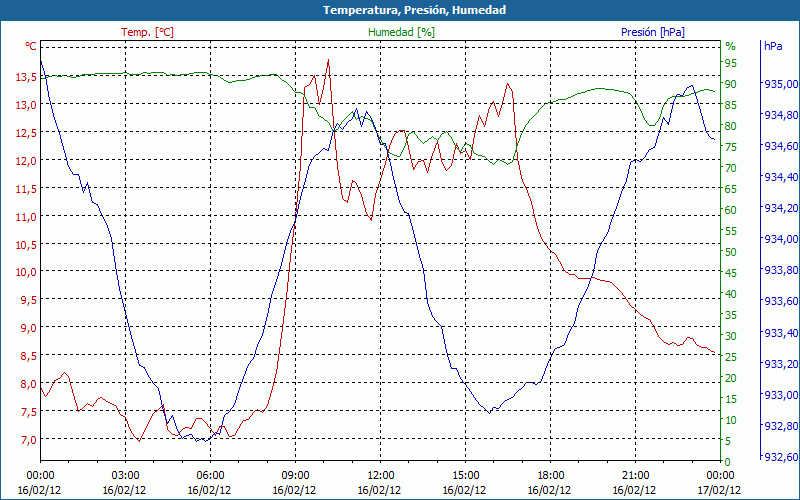
Task: Click the 933,80 pressure axis value
Action: (x=781, y=270)
